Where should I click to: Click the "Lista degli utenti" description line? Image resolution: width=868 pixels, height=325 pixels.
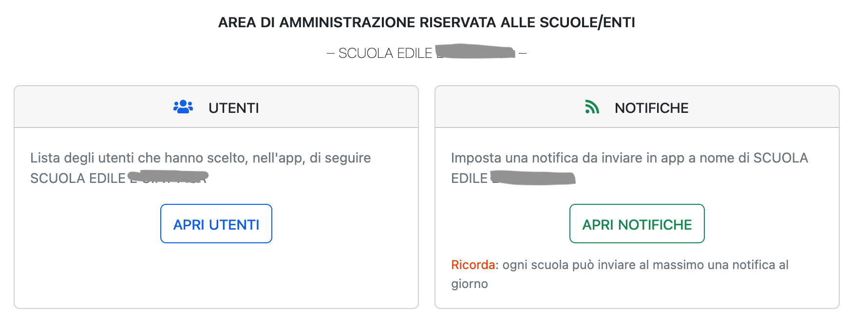click(200, 158)
